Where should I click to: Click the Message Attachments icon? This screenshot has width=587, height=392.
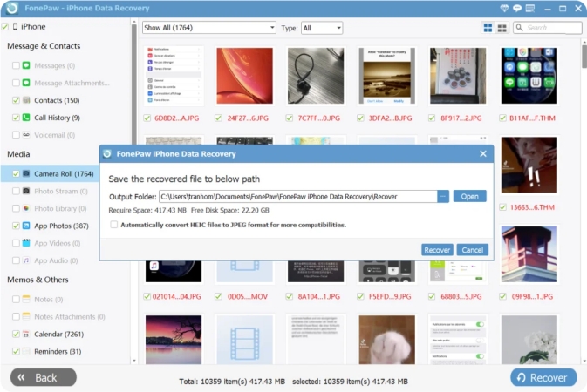click(26, 83)
